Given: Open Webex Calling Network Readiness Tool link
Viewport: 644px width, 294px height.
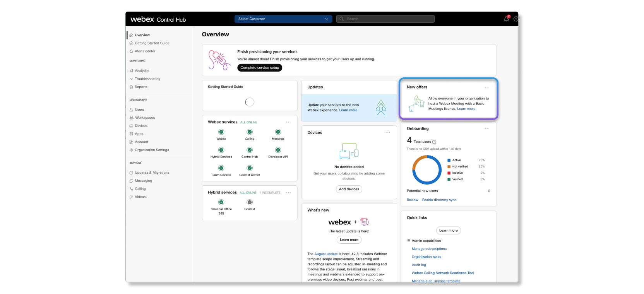Looking at the screenshot, I should (443, 273).
